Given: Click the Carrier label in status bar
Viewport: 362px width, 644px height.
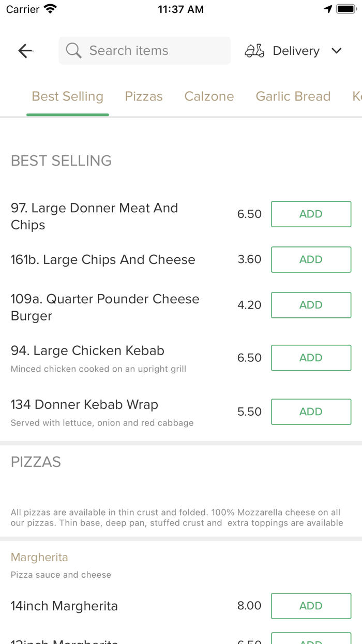Looking at the screenshot, I should 21,9.
